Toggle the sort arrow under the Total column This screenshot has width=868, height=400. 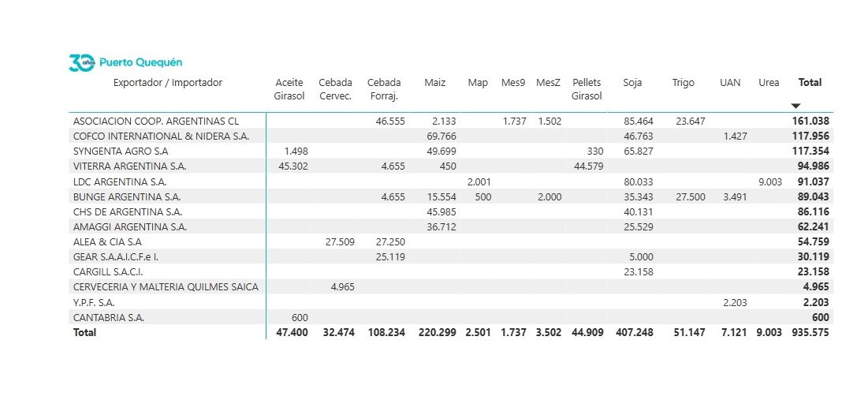(x=795, y=106)
